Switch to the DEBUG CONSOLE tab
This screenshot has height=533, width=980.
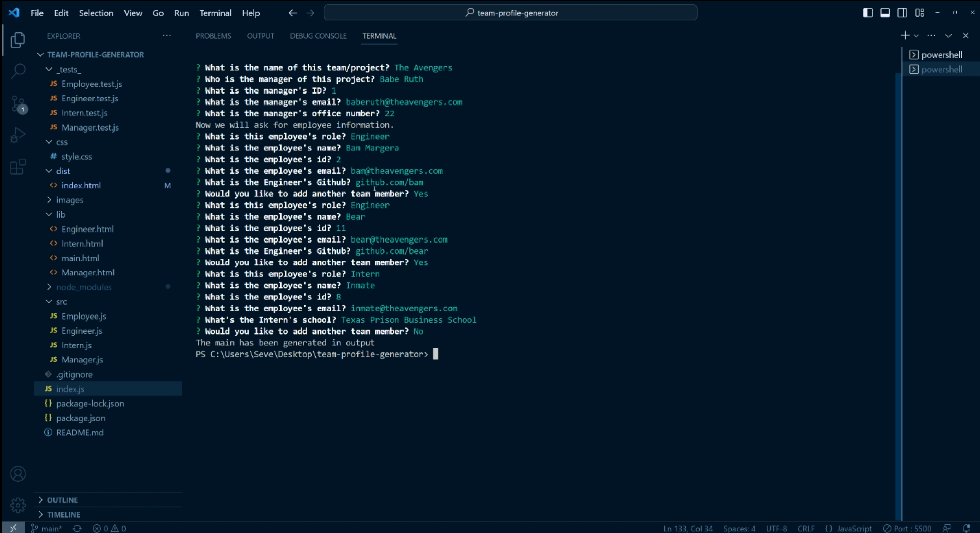[x=318, y=36]
